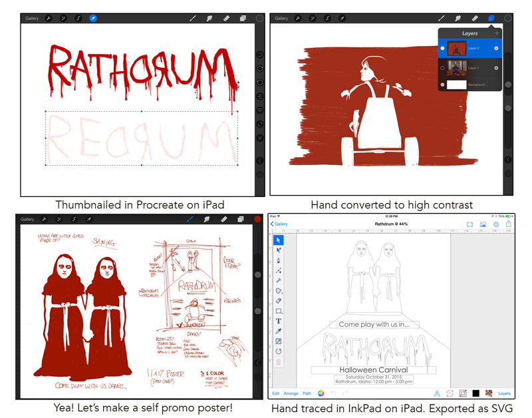Click the 'Halloween Carnival' text box in InkPad
This screenshot has height=418, width=532.
click(374, 370)
